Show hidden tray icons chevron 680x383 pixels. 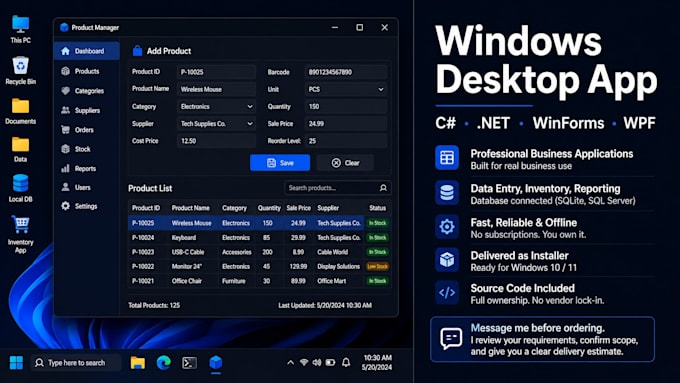291,363
